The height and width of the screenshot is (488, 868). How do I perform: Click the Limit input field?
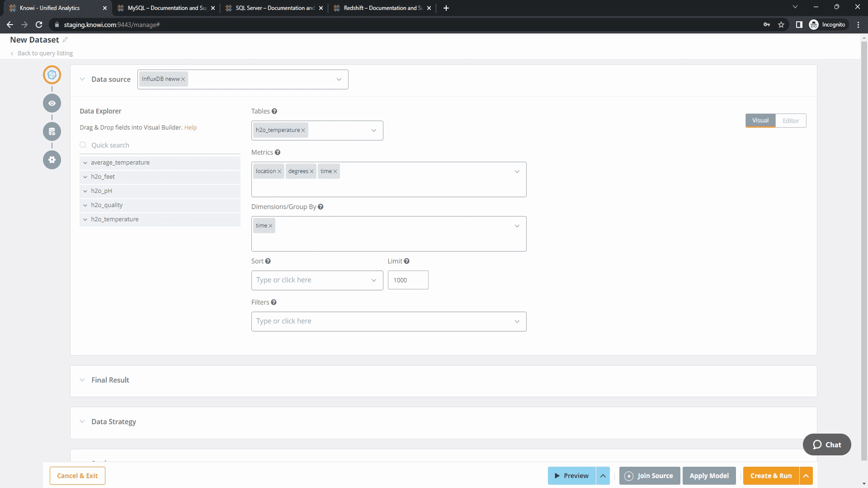tap(408, 280)
